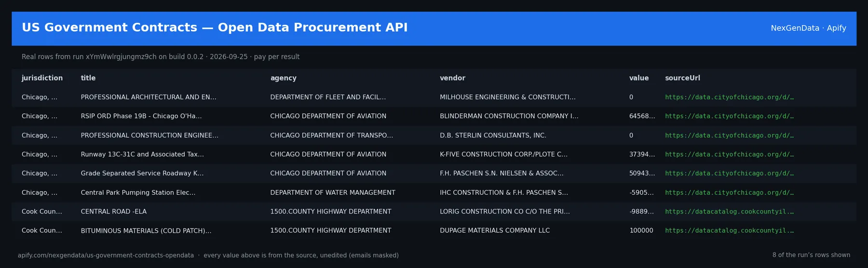This screenshot has width=868, height=268.
Task: Click vendor F.H. PASCHEN S.N. NIELSEN & ASSOC…
Action: [502, 174]
